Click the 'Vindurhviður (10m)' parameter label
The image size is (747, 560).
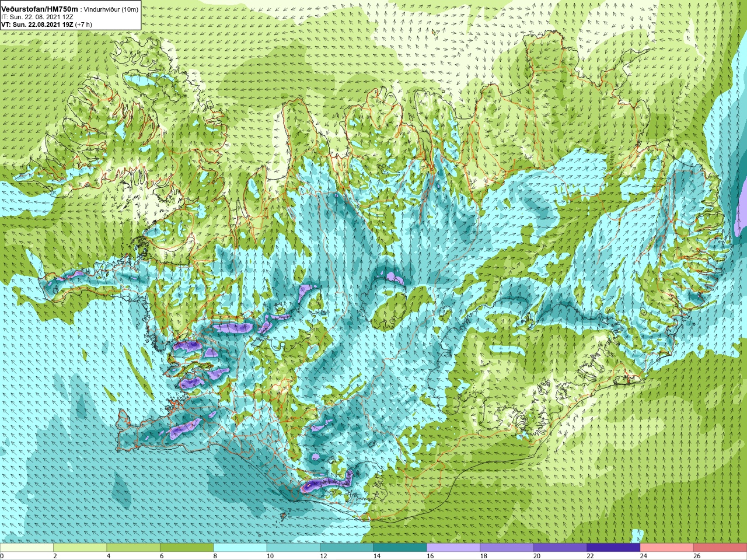tap(111, 9)
